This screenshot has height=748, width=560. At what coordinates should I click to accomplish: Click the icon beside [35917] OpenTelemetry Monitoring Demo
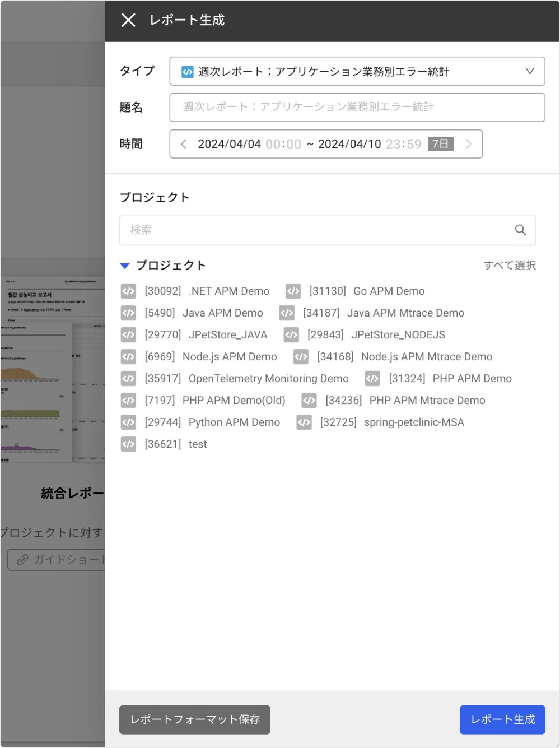click(x=128, y=378)
